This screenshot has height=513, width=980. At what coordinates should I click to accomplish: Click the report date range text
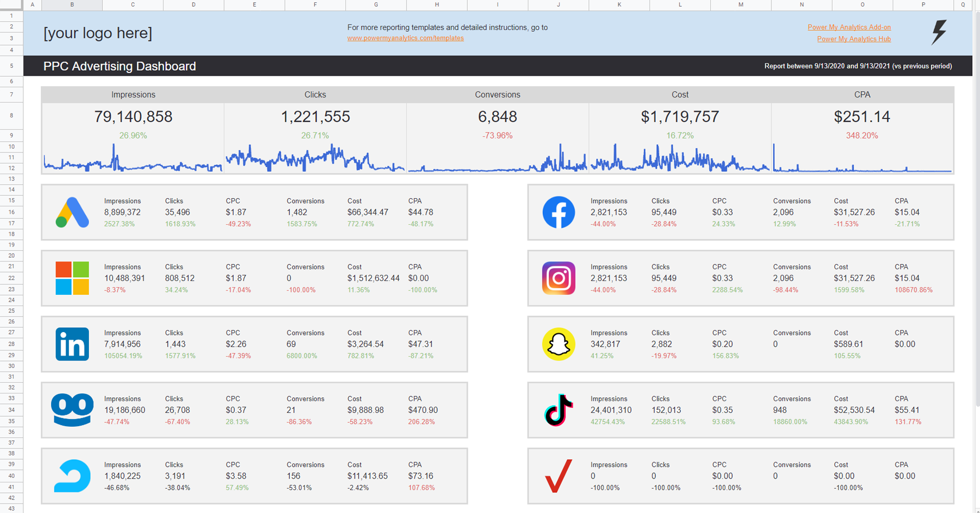tap(858, 66)
